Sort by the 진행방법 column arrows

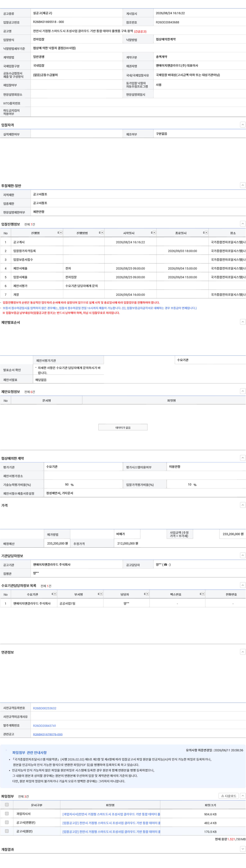(x=100, y=233)
